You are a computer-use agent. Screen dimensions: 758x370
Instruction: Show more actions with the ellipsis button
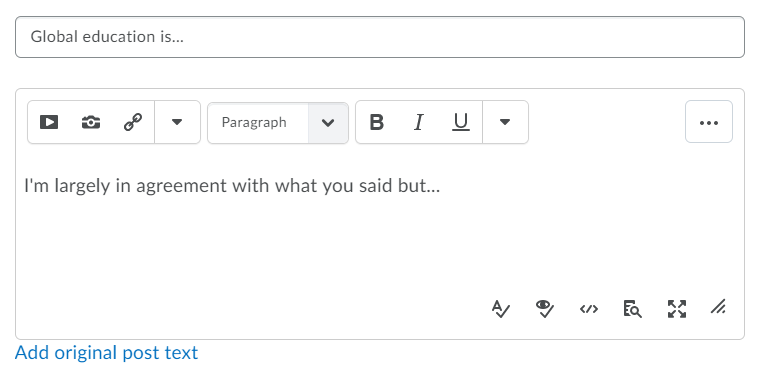click(709, 122)
